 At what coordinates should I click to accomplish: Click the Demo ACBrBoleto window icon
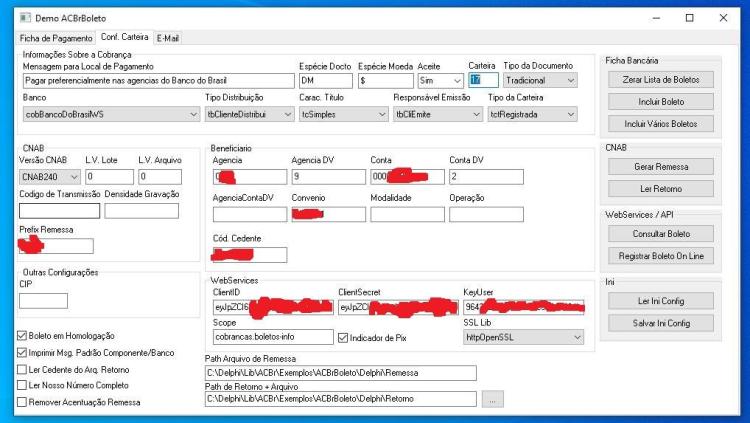click(25, 18)
